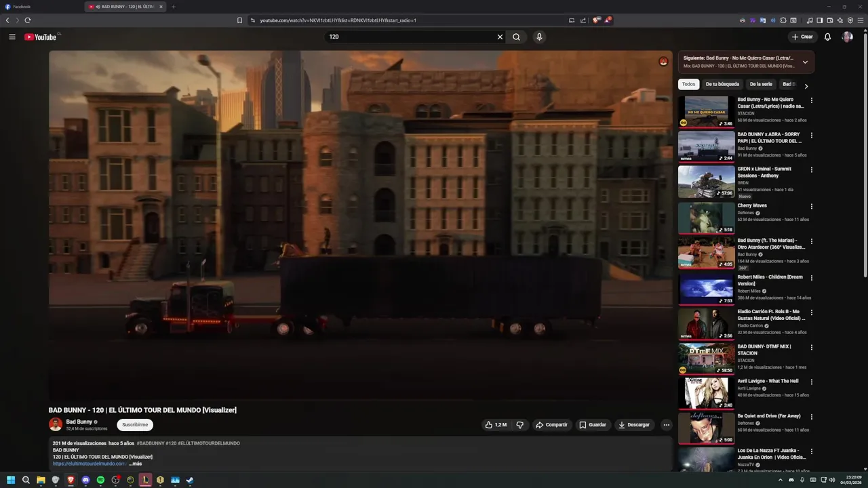The width and height of the screenshot is (868, 488).
Task: Run search with magnifier button
Action: click(x=516, y=37)
